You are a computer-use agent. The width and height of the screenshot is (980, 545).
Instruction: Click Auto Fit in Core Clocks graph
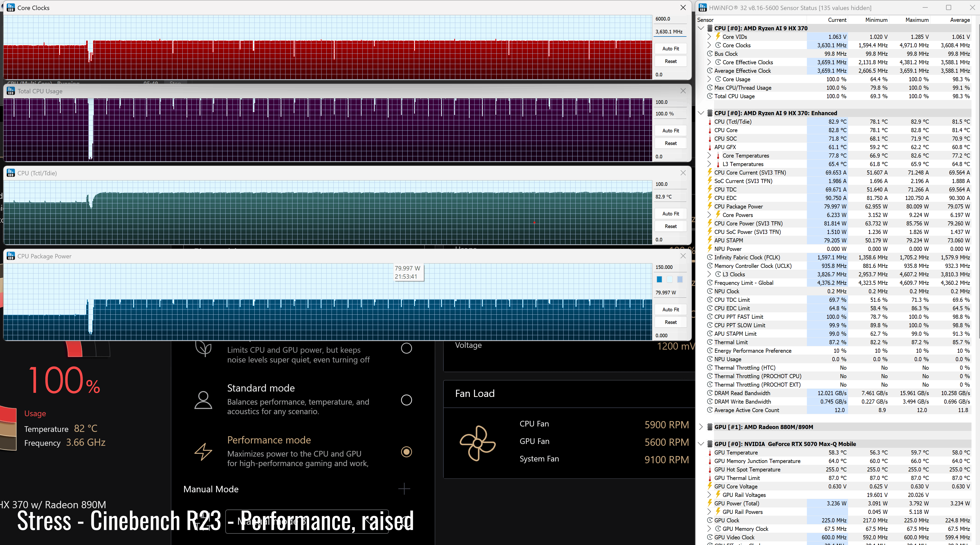click(670, 49)
